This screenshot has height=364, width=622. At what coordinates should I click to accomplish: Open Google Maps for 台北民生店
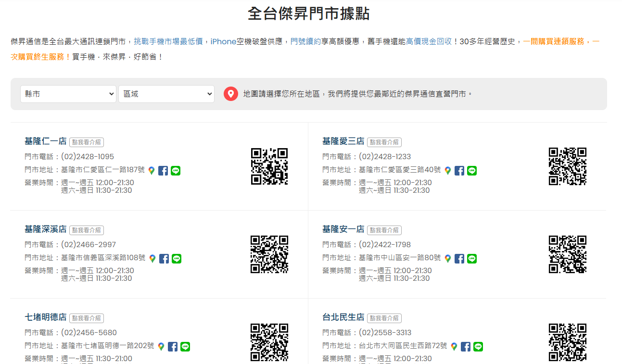(454, 346)
